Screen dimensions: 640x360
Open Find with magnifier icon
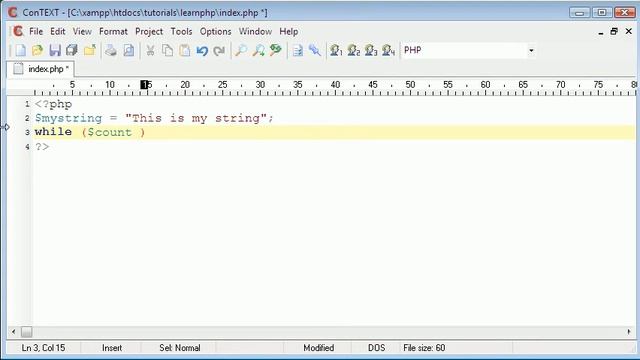click(241, 50)
